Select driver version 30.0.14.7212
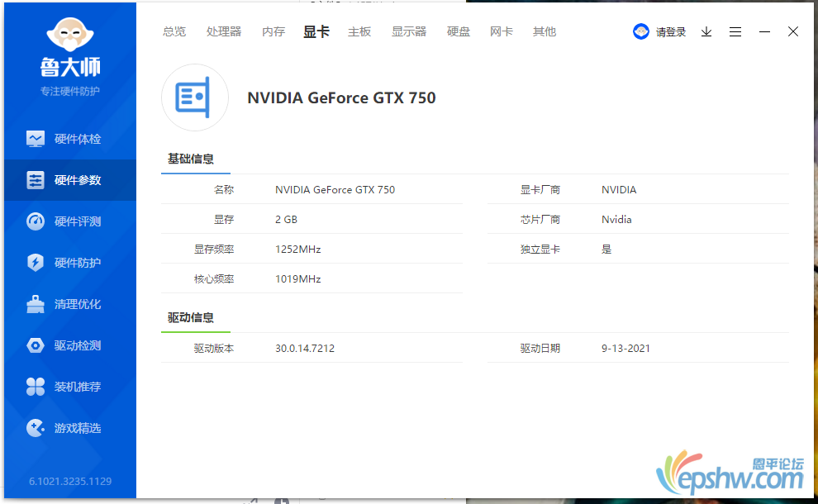This screenshot has width=818, height=504. click(x=305, y=349)
